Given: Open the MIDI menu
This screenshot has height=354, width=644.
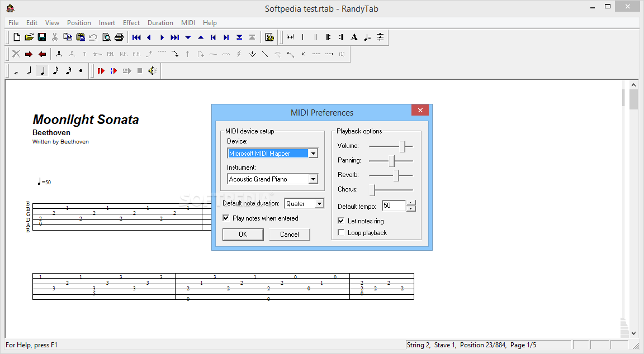Looking at the screenshot, I should 188,22.
